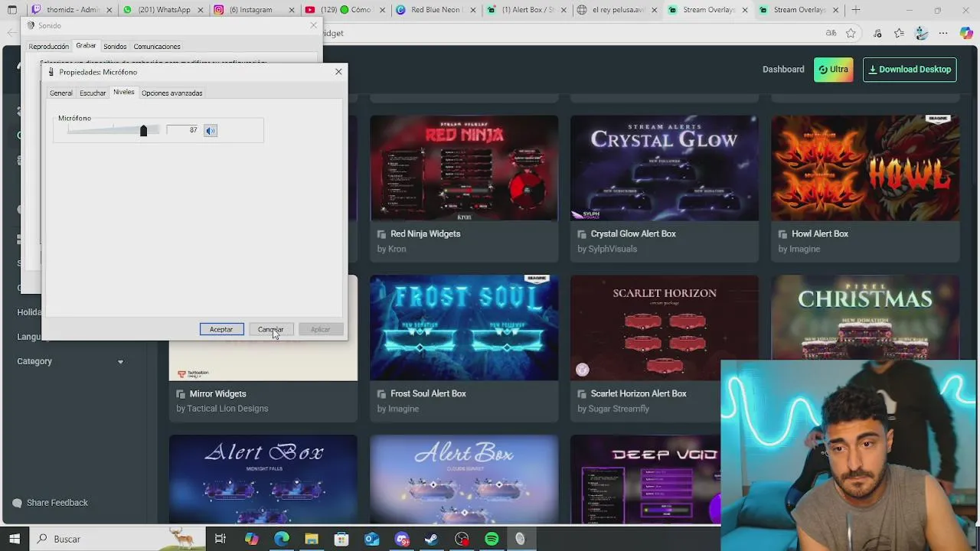The height and width of the screenshot is (551, 980).
Task: Open Spotify from the taskbar
Action: pos(492,539)
